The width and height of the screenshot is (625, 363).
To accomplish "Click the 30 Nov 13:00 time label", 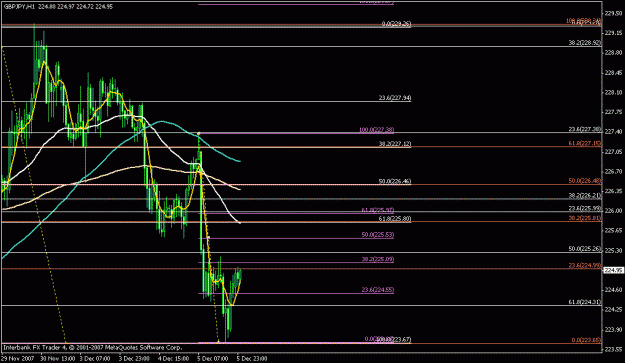I will coord(57,358).
